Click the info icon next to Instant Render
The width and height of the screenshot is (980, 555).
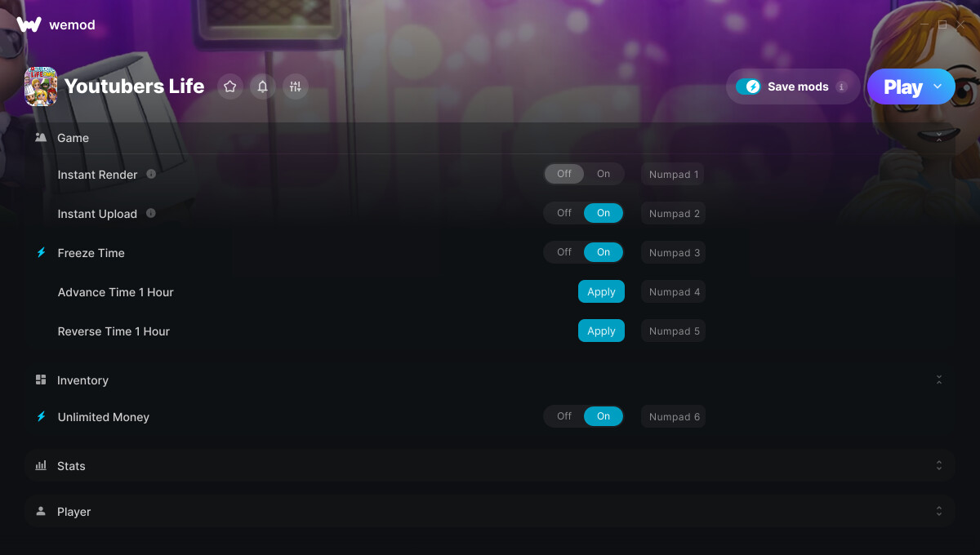point(151,174)
